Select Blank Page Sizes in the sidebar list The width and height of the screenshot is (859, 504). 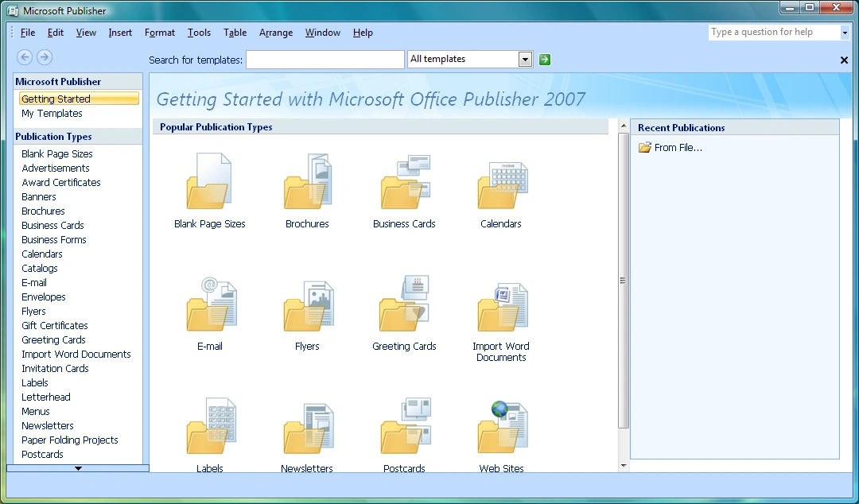57,154
